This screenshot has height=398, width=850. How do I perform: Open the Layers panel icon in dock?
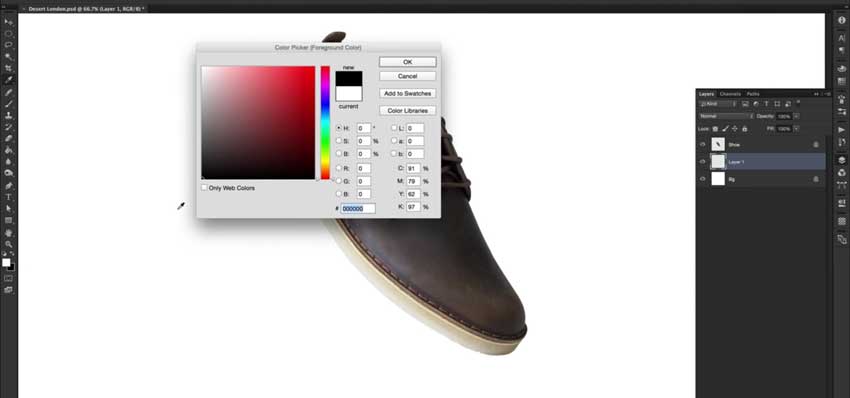point(842,161)
